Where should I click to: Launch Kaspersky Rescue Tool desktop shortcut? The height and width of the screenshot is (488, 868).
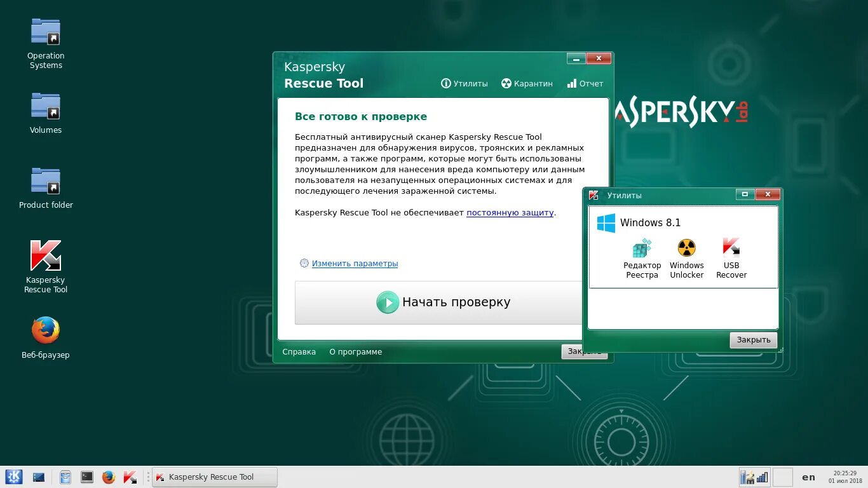pyautogui.click(x=46, y=266)
